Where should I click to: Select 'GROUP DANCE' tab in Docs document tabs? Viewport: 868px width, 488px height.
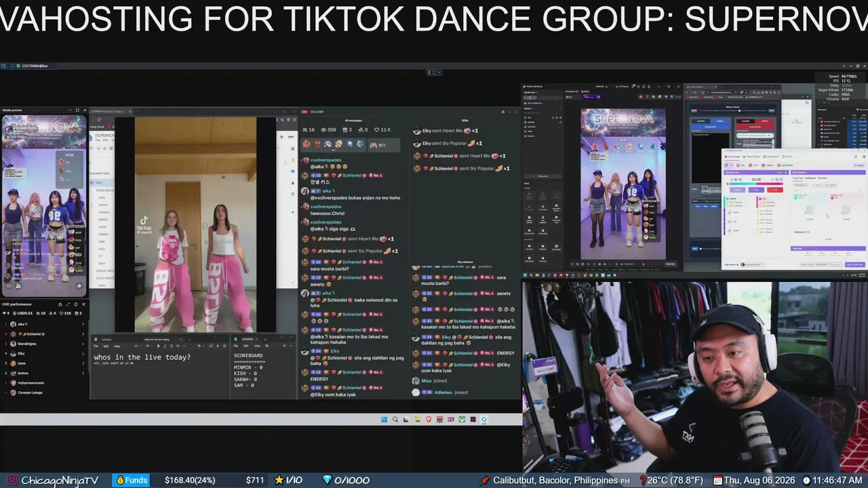[106, 270]
